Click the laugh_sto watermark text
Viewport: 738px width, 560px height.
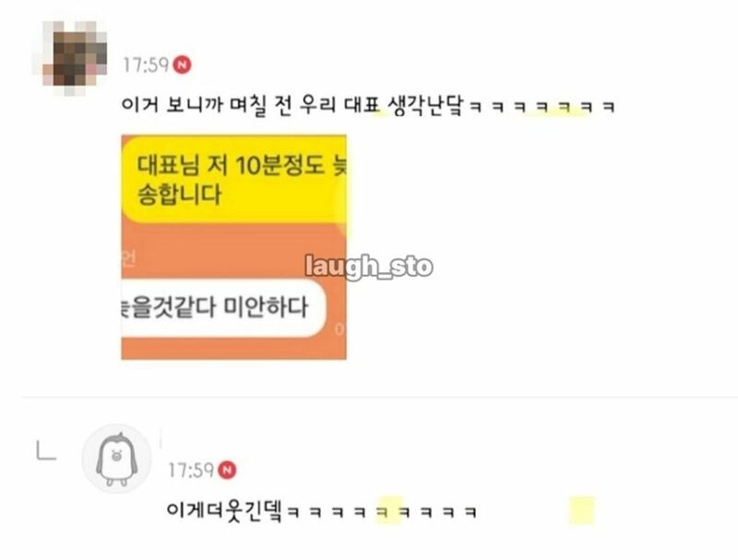click(x=368, y=267)
